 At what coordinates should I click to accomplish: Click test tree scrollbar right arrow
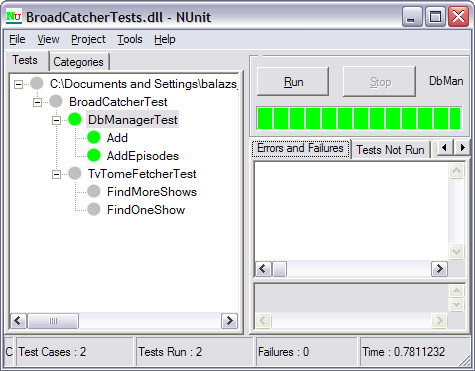tap(229, 321)
